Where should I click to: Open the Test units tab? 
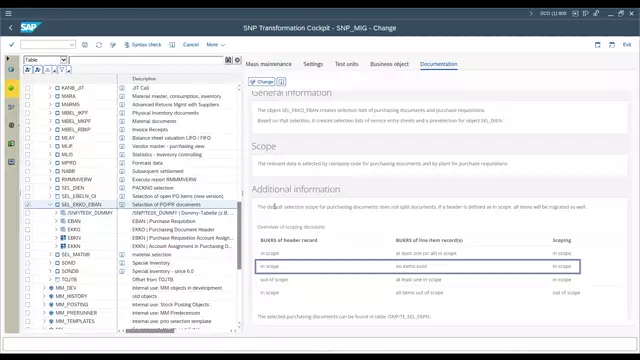[347, 64]
